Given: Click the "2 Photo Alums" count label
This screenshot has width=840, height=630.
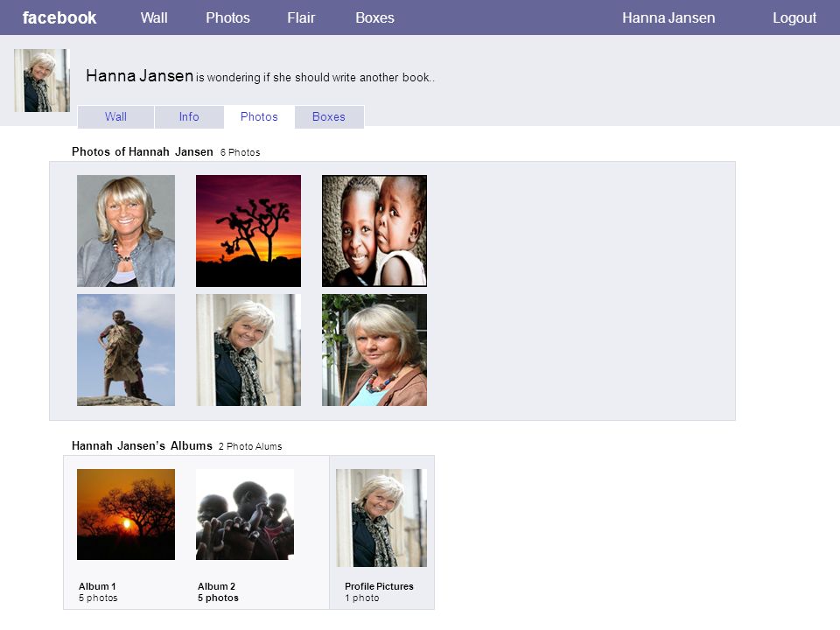Looking at the screenshot, I should (x=250, y=446).
